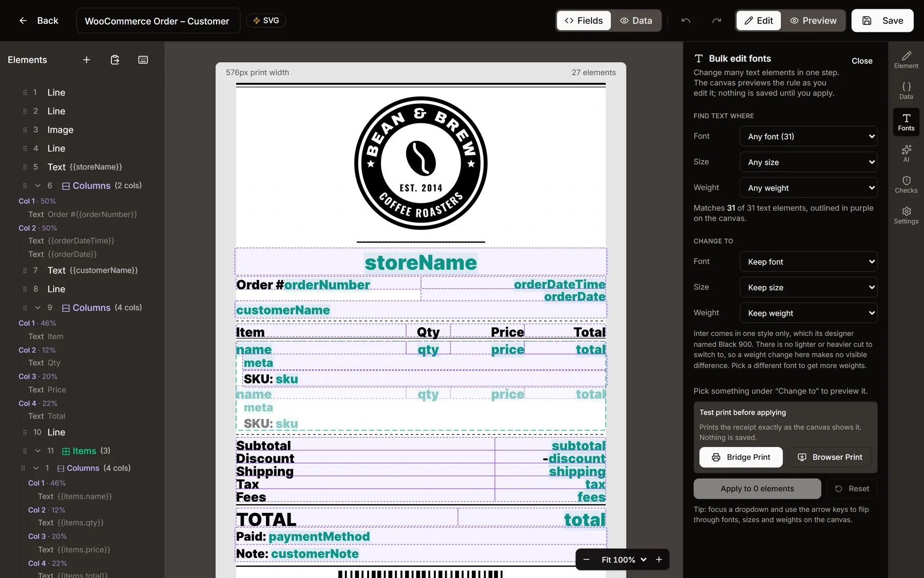Open the Find Font dropdown

click(x=808, y=137)
